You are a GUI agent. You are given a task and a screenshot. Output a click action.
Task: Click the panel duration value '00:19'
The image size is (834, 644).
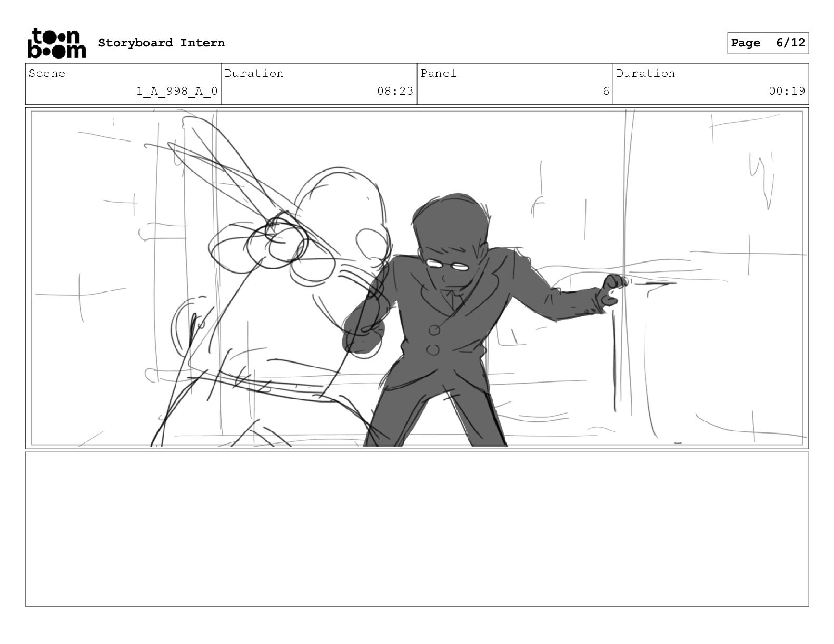click(787, 91)
